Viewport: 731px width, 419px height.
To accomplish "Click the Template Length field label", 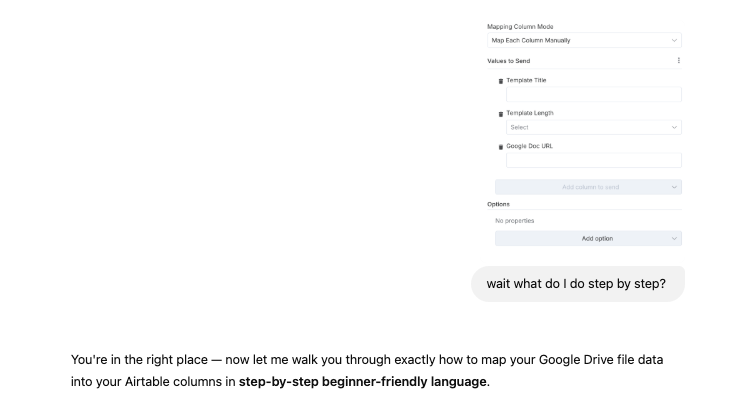I will point(529,113).
